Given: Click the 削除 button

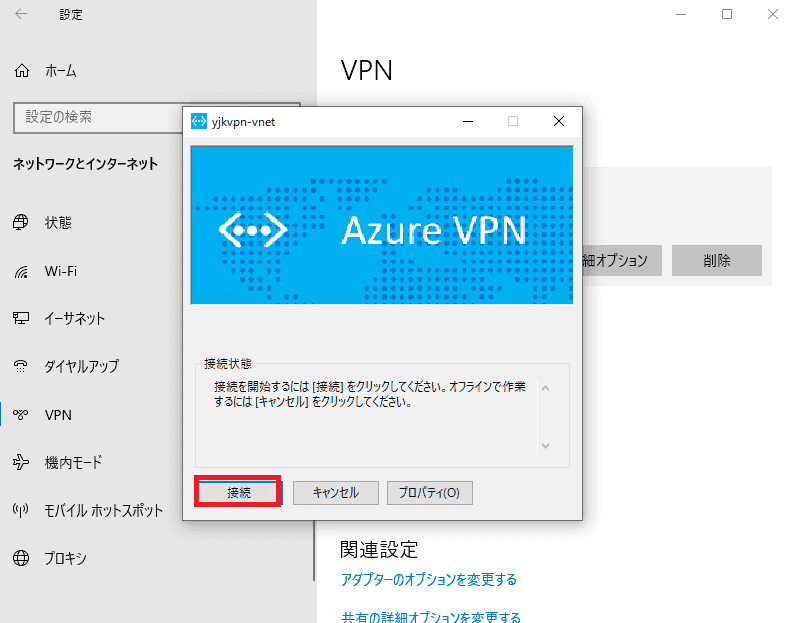Looking at the screenshot, I should [x=716, y=260].
